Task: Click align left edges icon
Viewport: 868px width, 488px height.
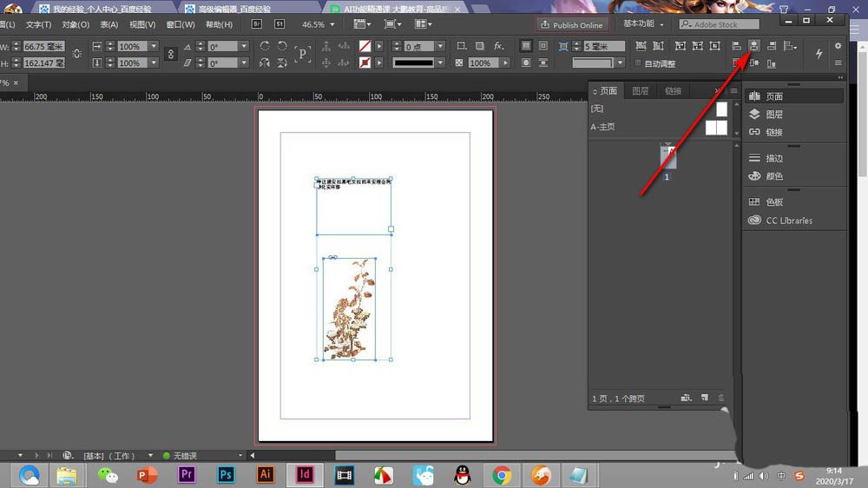Action: point(736,46)
